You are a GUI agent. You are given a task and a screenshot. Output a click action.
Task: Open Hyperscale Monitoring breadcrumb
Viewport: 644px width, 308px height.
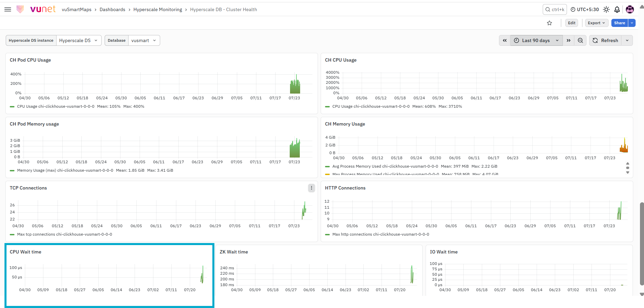pos(158,9)
